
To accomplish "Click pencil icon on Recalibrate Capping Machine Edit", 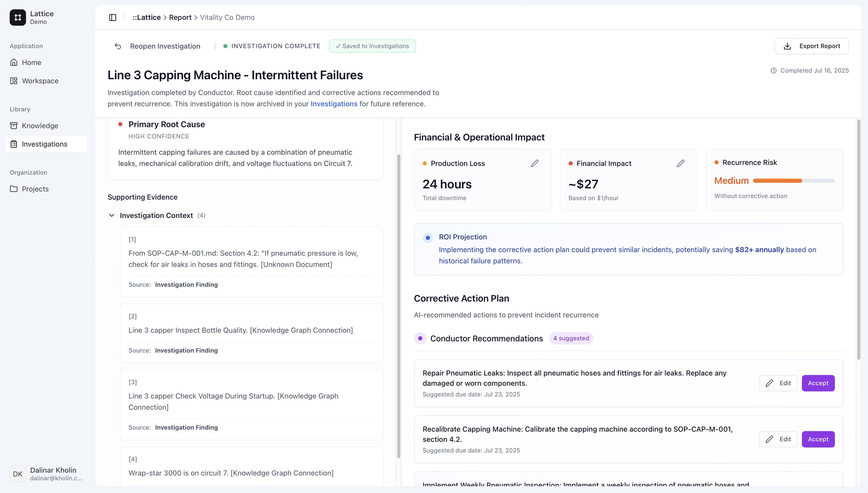I will [770, 439].
